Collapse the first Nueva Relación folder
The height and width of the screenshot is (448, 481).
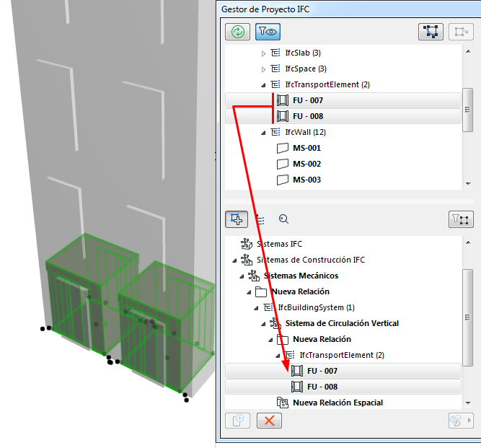(249, 292)
